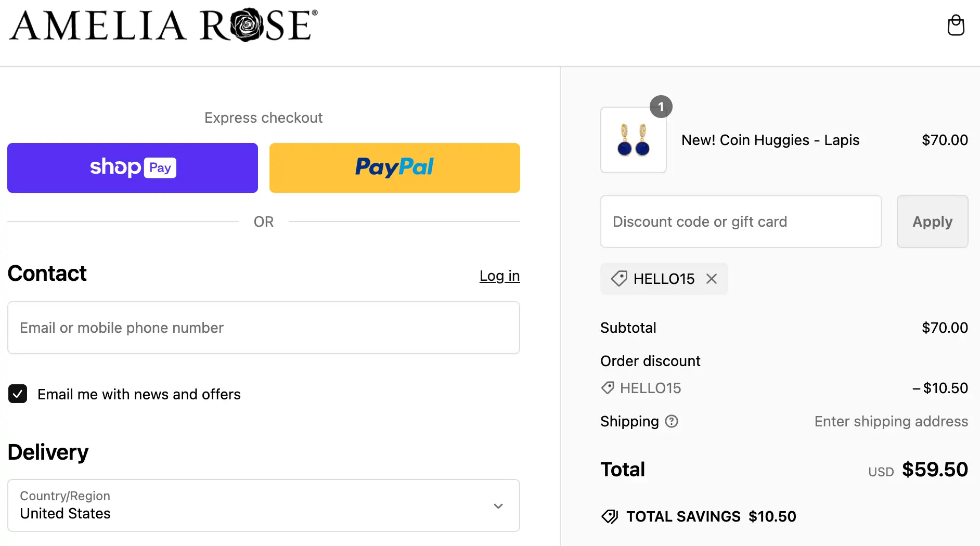Expand country list using chevron arrow

(x=498, y=506)
